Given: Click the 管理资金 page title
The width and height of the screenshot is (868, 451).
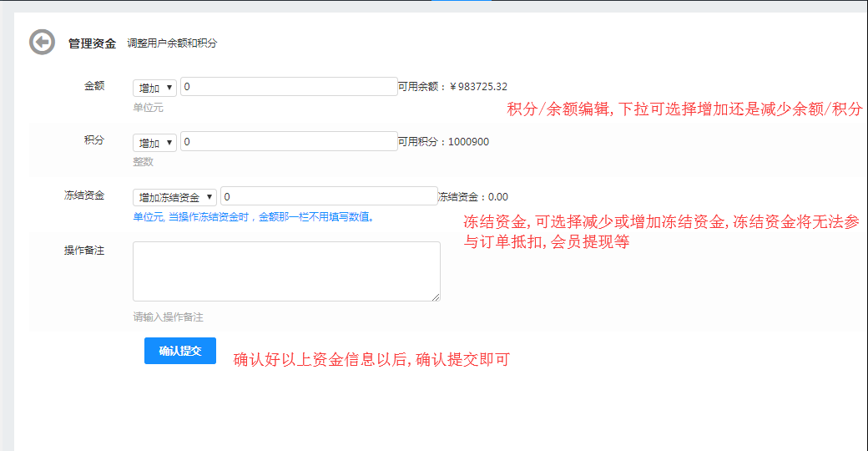Looking at the screenshot, I should point(92,43).
